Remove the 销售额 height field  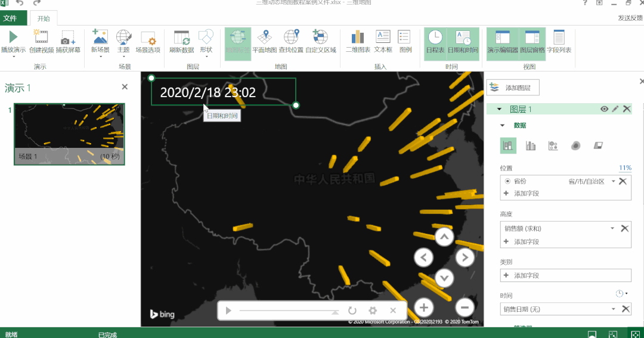click(625, 228)
